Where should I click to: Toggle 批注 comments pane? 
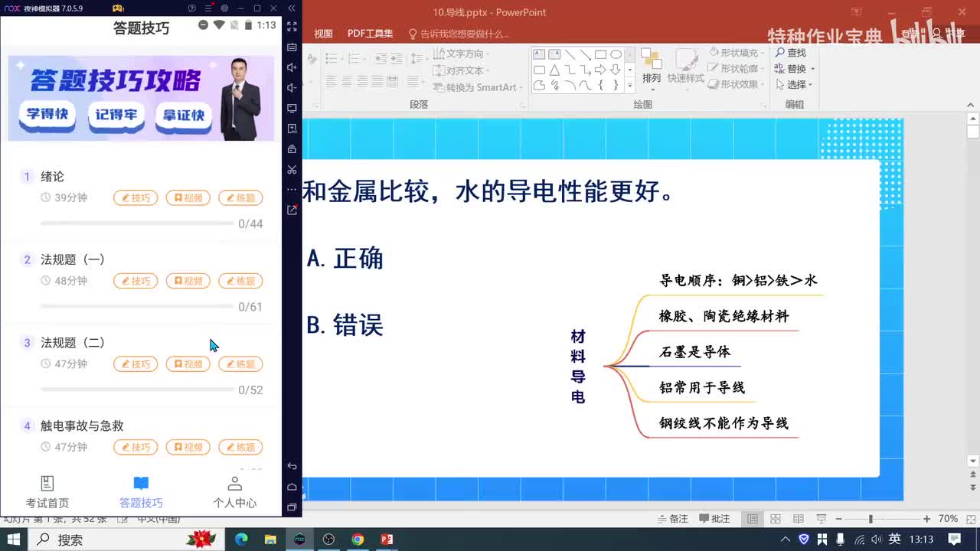point(714,519)
